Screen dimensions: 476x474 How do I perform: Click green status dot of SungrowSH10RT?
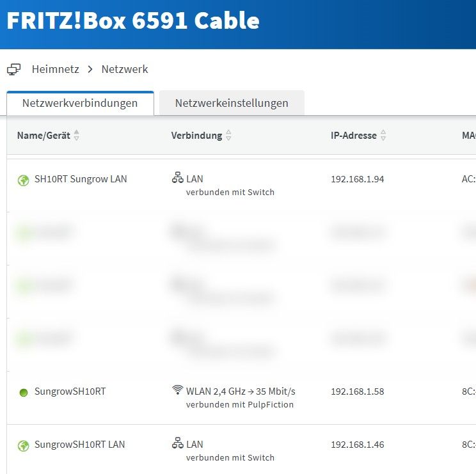pos(24,393)
